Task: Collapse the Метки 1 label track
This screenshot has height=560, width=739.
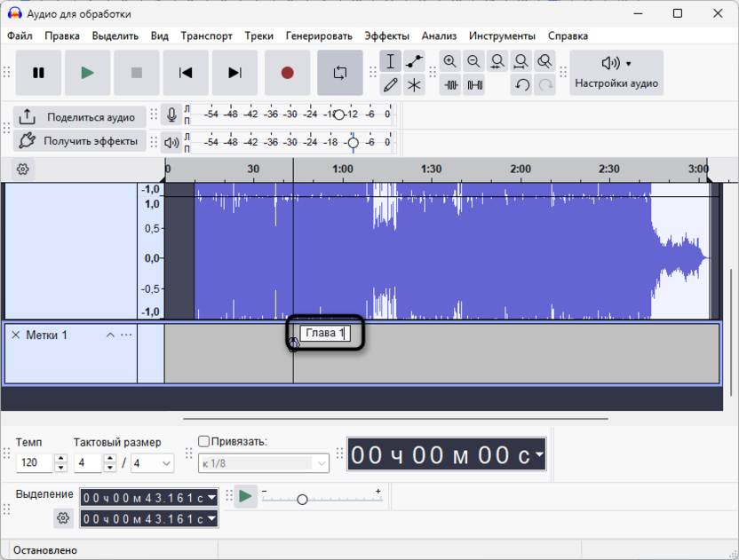Action: pos(110,335)
